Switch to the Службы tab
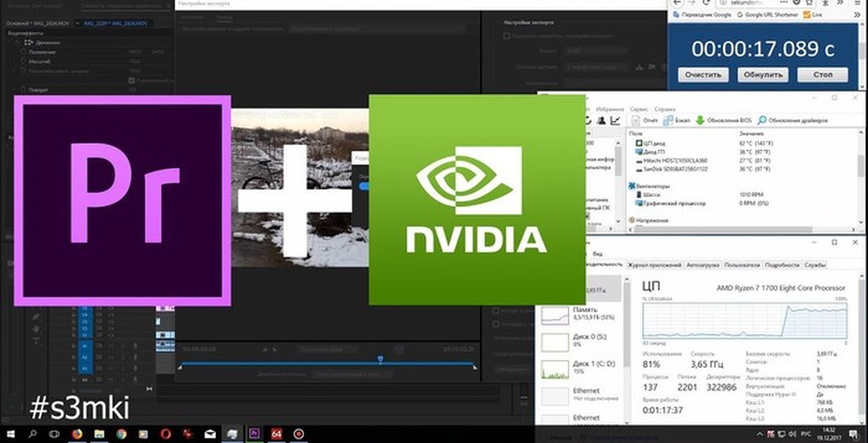The image size is (868, 443). tap(814, 265)
